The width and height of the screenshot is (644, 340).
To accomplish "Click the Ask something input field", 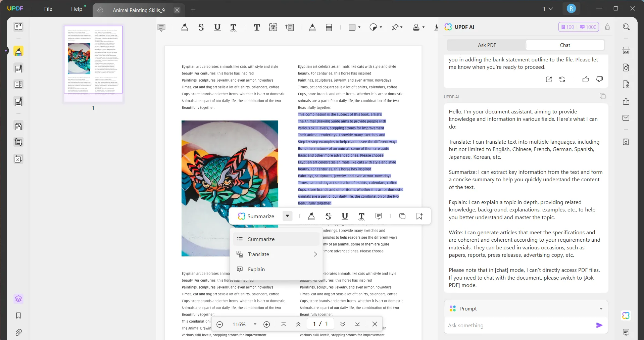I will [518, 326].
